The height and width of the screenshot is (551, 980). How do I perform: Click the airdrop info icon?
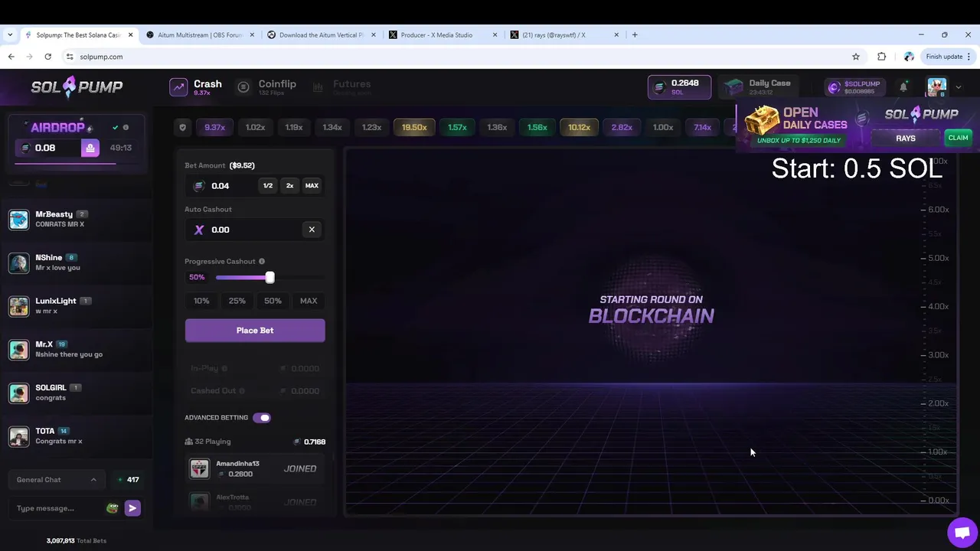point(126,128)
